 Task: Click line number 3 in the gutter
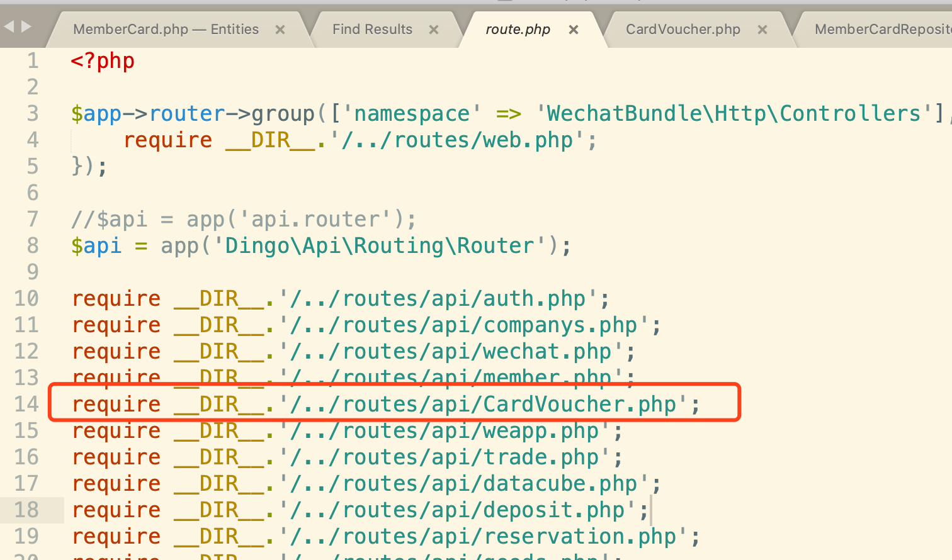point(33,113)
